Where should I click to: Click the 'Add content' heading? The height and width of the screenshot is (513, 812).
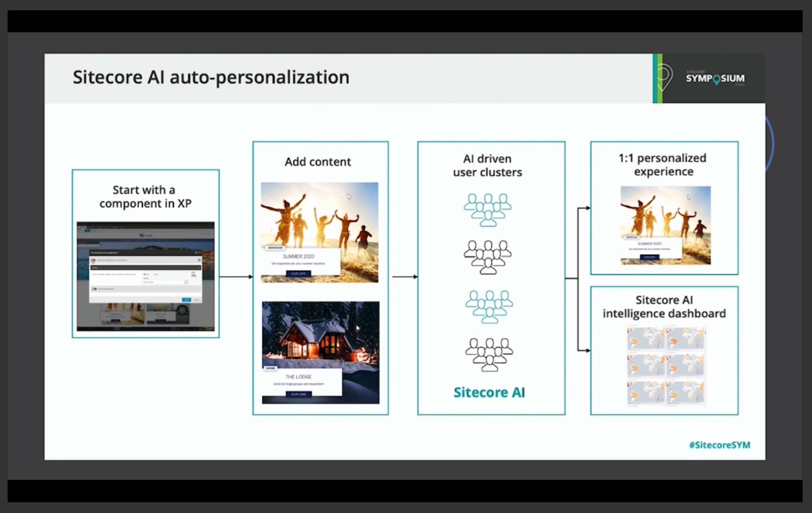point(318,162)
